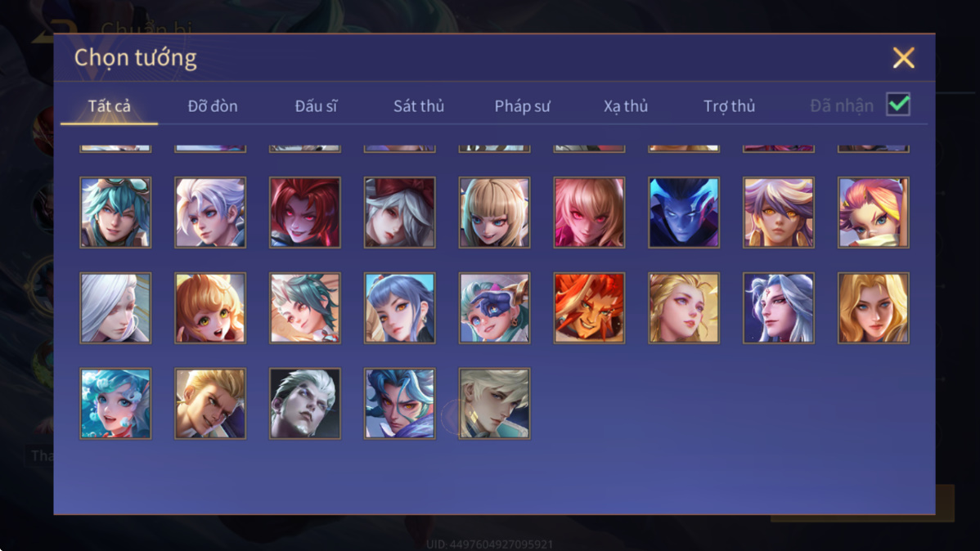This screenshot has height=551, width=980.
Task: Pick the white-haired woman with red hat
Action: tap(400, 213)
